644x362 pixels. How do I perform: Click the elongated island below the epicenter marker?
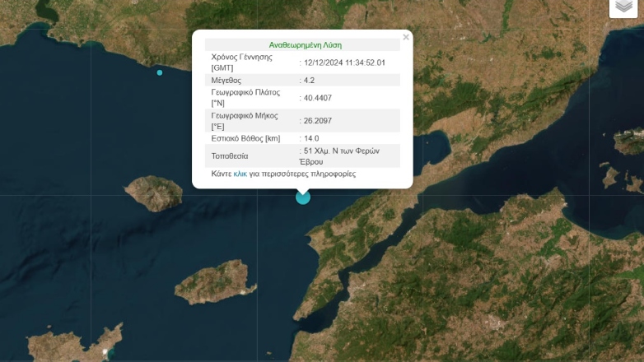[212, 282]
